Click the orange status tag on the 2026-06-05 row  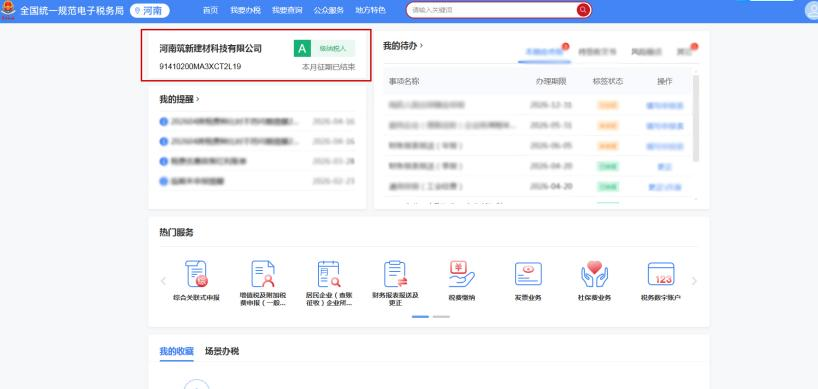click(x=608, y=147)
